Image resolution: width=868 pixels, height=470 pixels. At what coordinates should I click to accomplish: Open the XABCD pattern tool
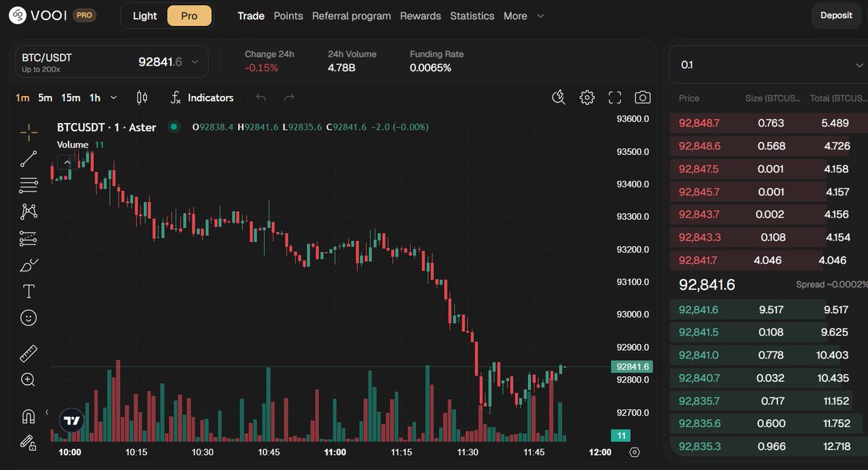pyautogui.click(x=28, y=210)
